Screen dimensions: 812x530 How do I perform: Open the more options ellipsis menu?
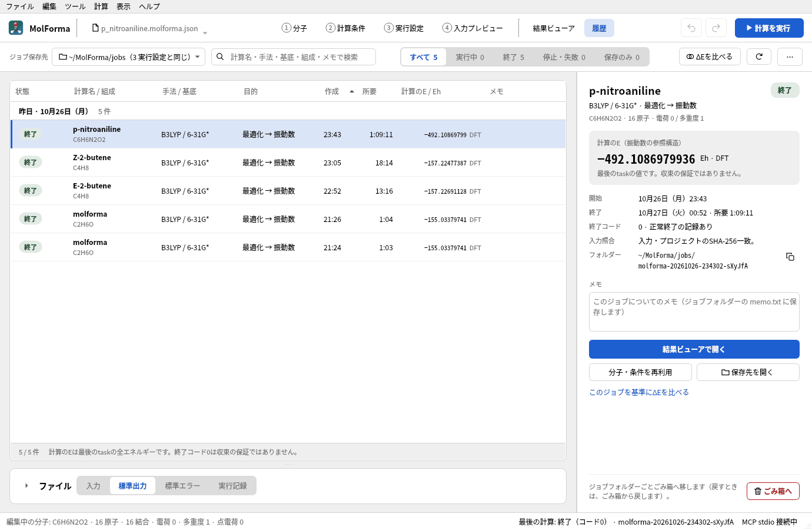click(790, 57)
